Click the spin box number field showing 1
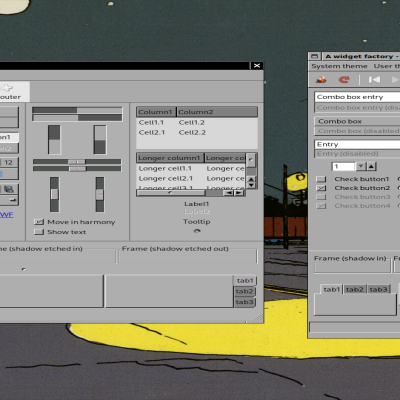Screen dimensions: 400x400 coord(343,166)
